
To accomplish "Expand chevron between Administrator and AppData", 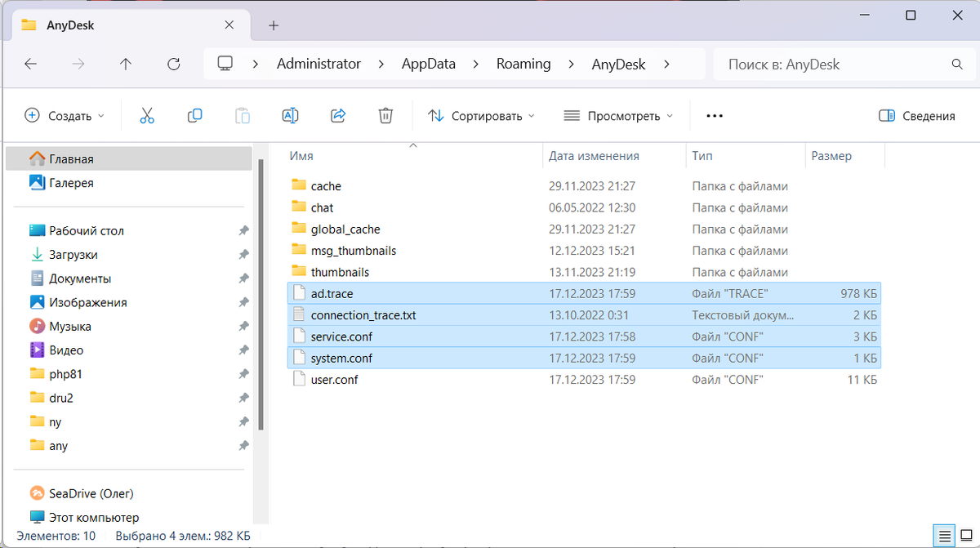I will click(381, 64).
